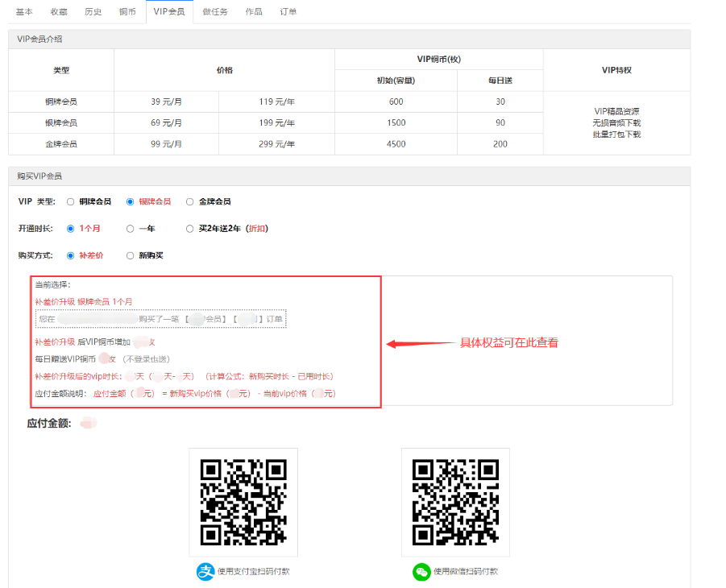Image resolution: width=726 pixels, height=588 pixels.
Task: Click the 299 元/年 price cell
Action: tap(277, 144)
